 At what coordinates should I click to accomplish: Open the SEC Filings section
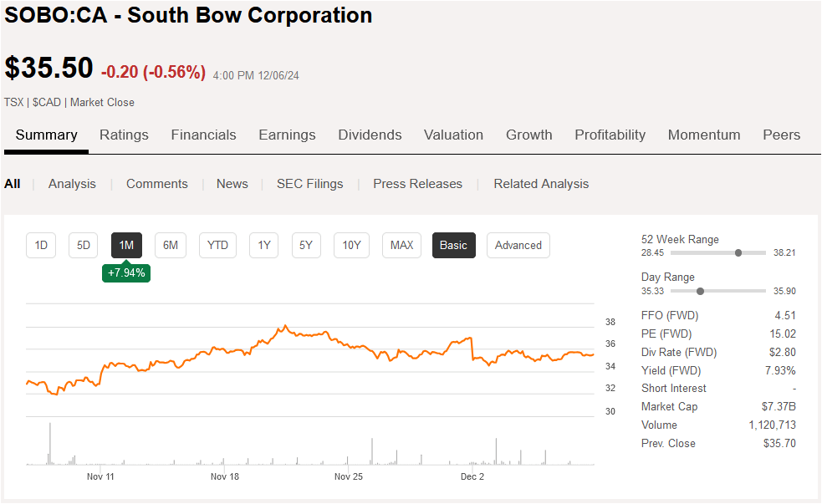click(x=309, y=183)
